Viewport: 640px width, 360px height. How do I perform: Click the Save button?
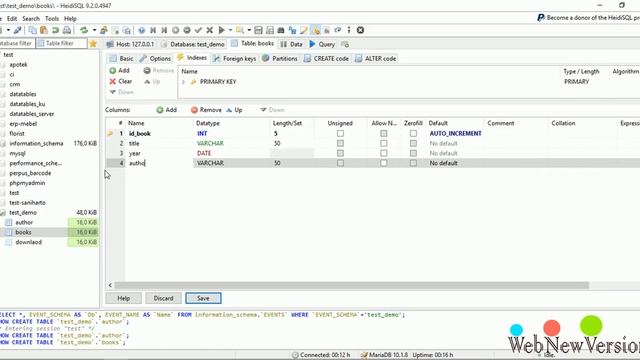click(x=203, y=298)
